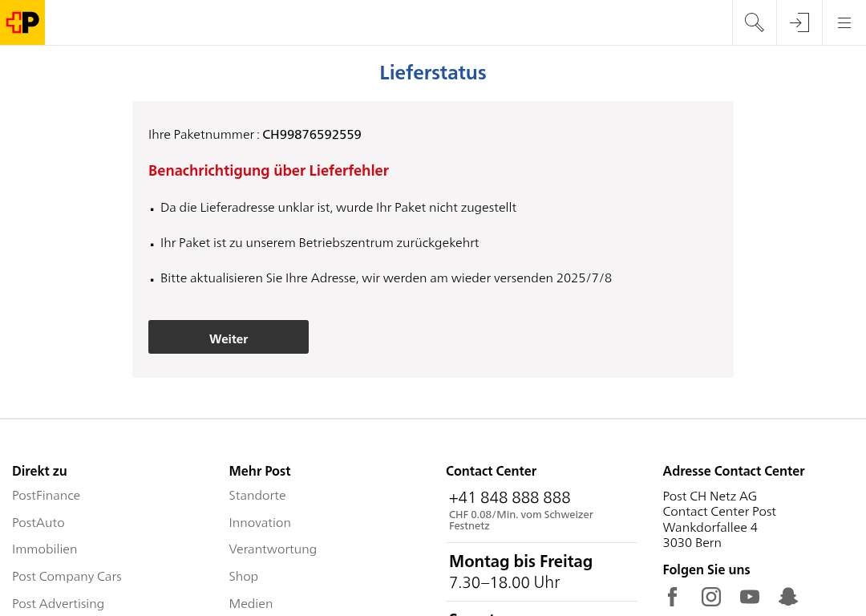Open the Shop link
This screenshot has height=616, width=866.
pyautogui.click(x=244, y=576)
